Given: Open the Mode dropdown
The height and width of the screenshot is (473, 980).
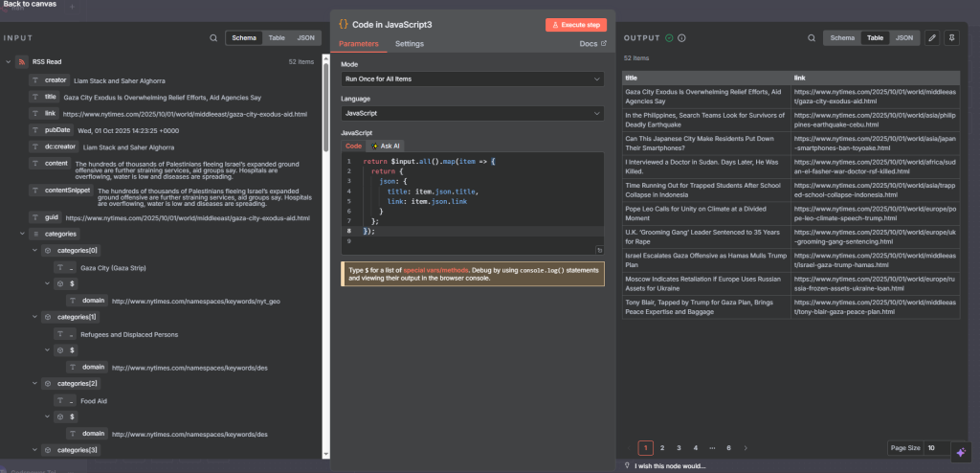Looking at the screenshot, I should [472, 79].
